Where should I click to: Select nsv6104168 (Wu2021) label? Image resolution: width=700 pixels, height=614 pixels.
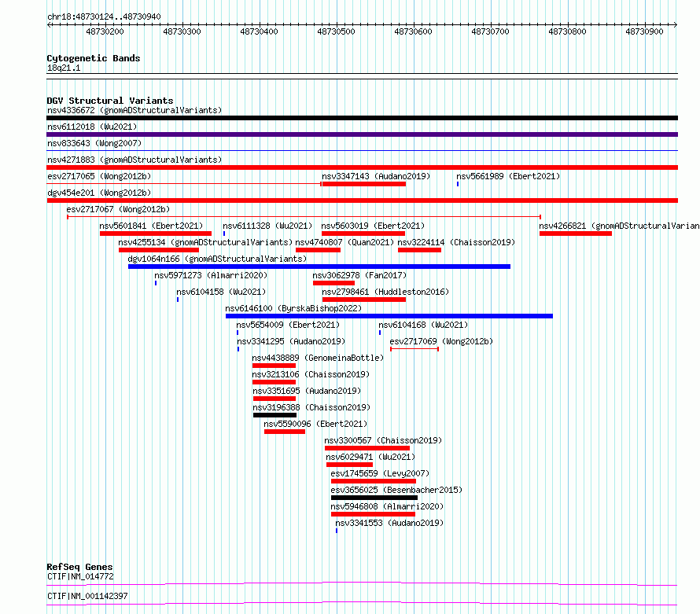click(x=423, y=325)
